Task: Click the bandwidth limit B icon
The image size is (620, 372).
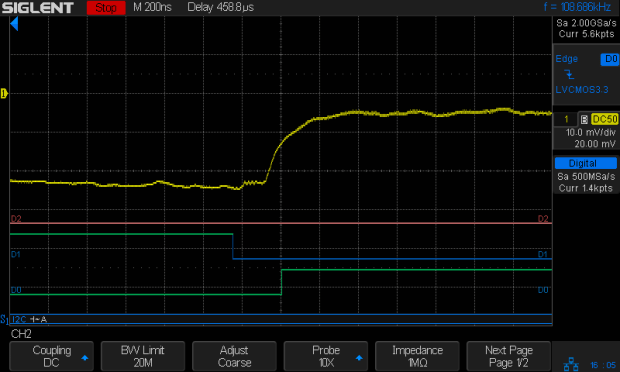Action: 584,119
